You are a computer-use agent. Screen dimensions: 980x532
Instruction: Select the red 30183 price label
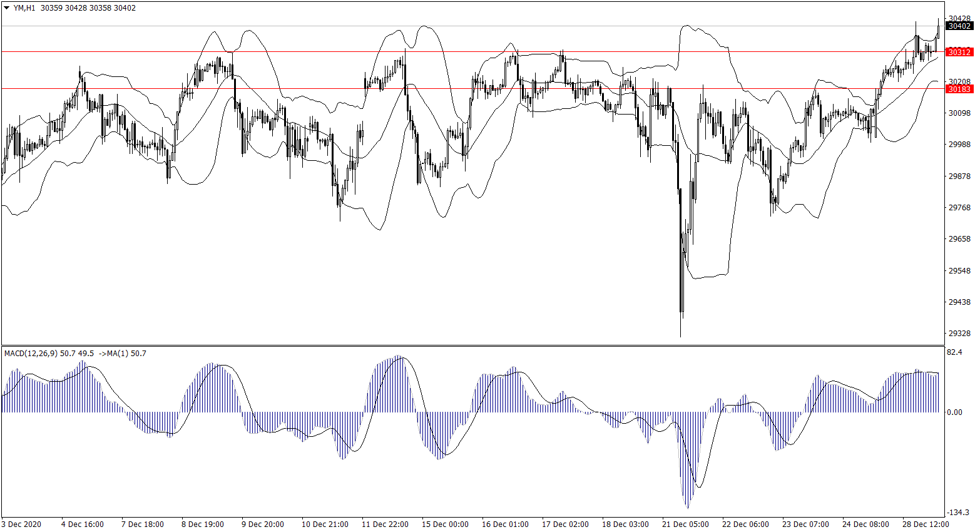(x=959, y=90)
